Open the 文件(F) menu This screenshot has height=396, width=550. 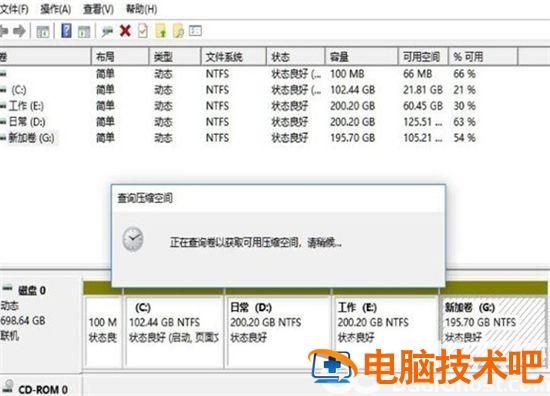pyautogui.click(x=14, y=9)
